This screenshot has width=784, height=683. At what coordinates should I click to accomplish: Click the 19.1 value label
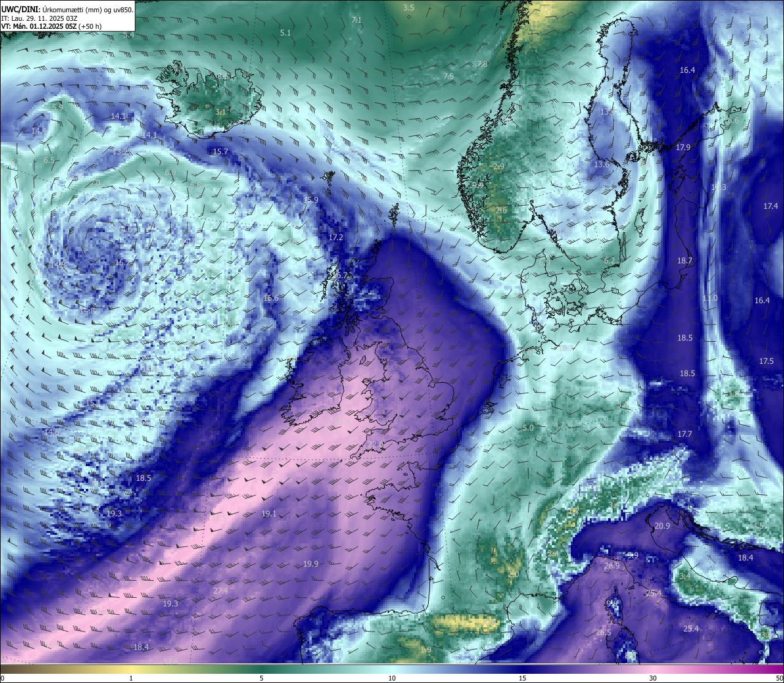269,513
